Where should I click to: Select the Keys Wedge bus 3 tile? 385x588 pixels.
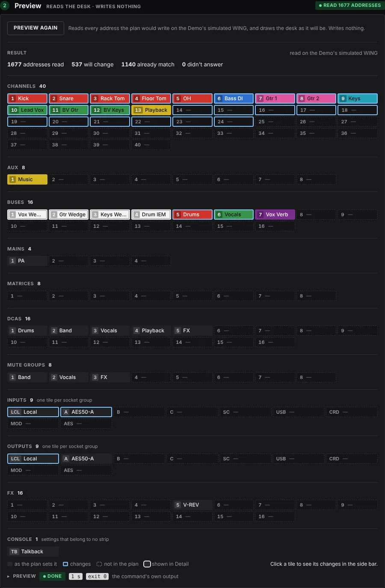click(x=110, y=215)
